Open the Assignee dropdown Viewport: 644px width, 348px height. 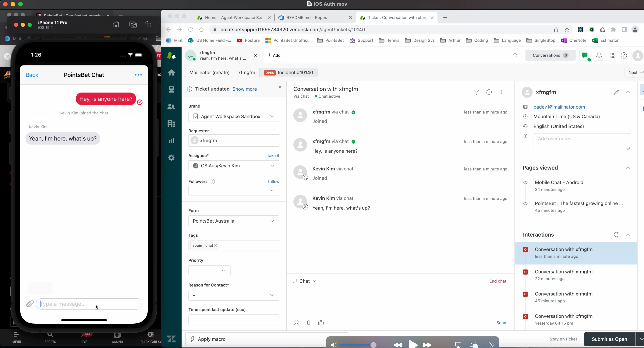233,166
